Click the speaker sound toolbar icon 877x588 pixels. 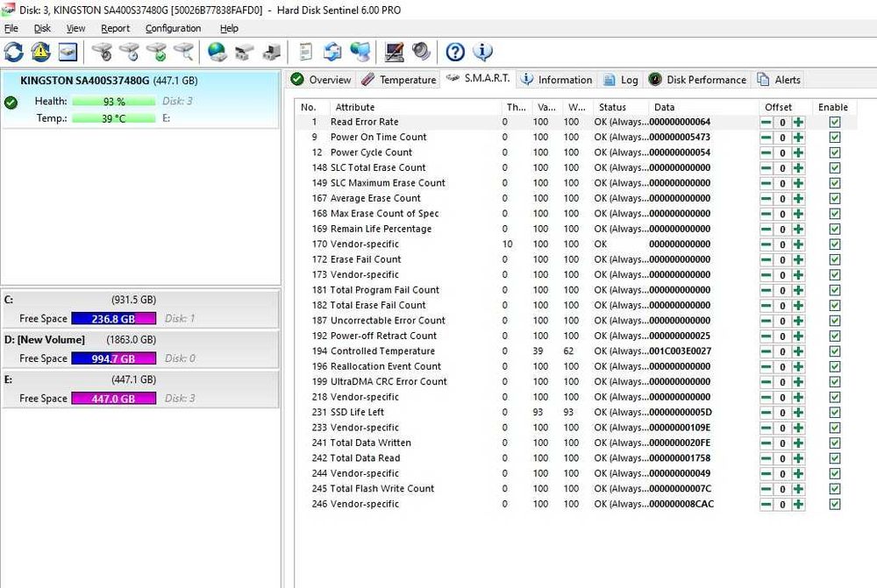click(421, 52)
